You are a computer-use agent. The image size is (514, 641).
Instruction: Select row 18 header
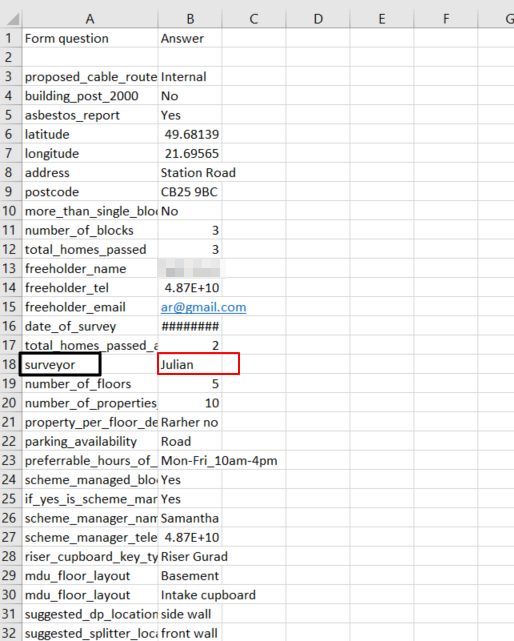(x=9, y=364)
